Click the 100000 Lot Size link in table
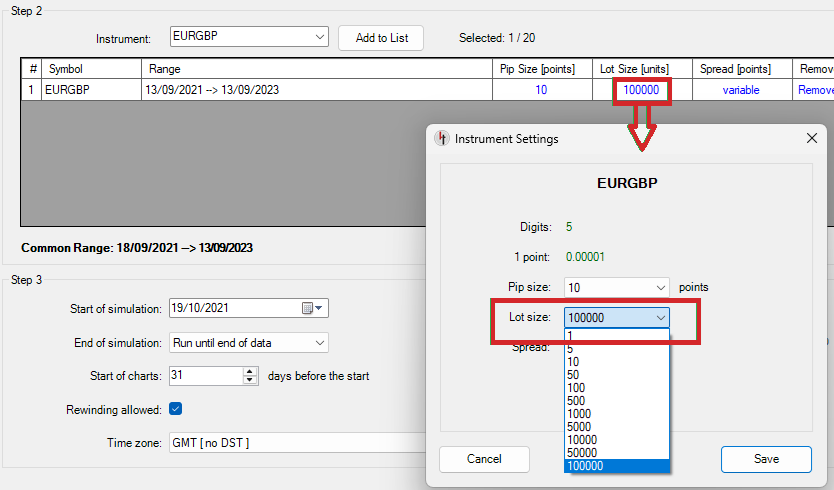The width and height of the screenshot is (834, 490). pos(641,90)
